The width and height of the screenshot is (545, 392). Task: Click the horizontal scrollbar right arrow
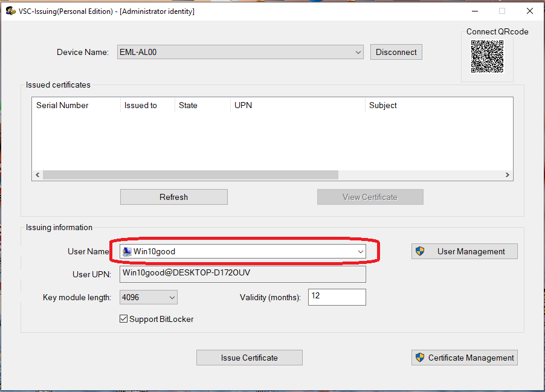pos(508,175)
